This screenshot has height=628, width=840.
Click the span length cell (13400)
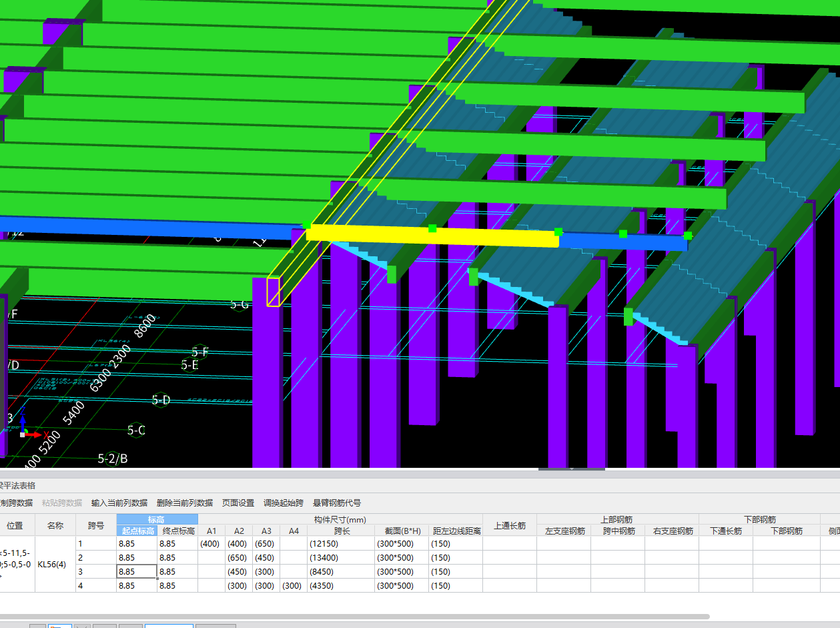click(341, 557)
